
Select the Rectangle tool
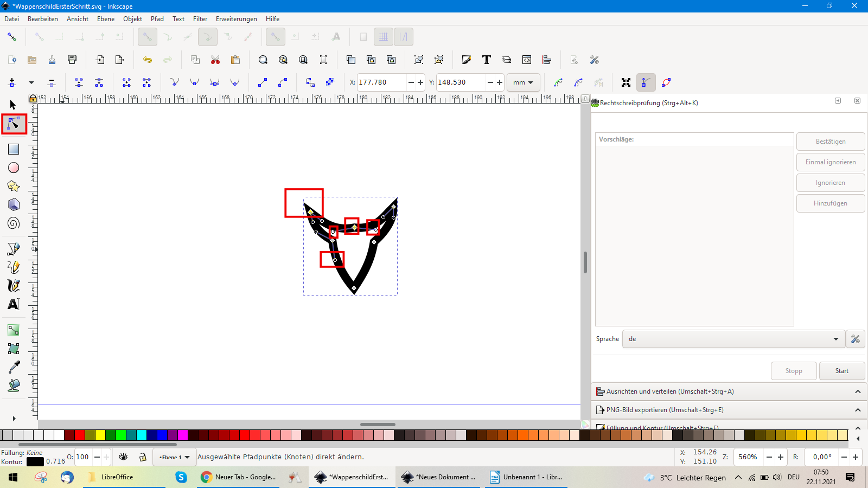(x=14, y=149)
